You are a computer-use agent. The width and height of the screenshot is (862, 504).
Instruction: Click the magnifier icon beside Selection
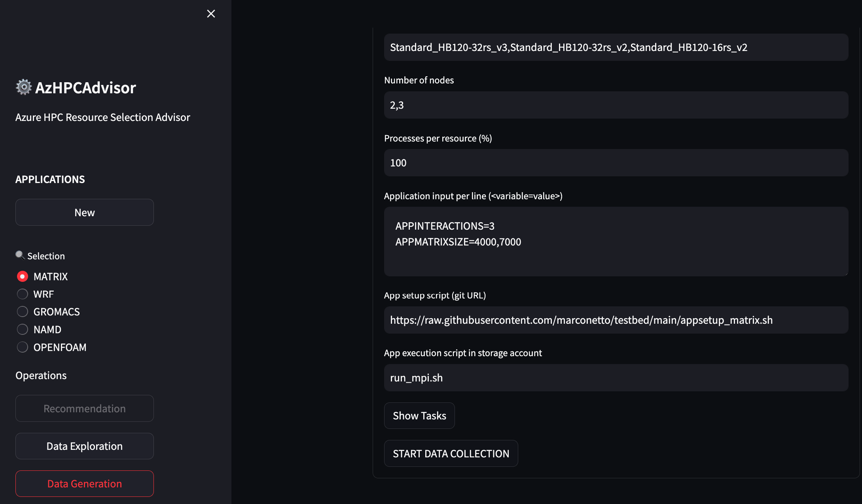pos(20,255)
